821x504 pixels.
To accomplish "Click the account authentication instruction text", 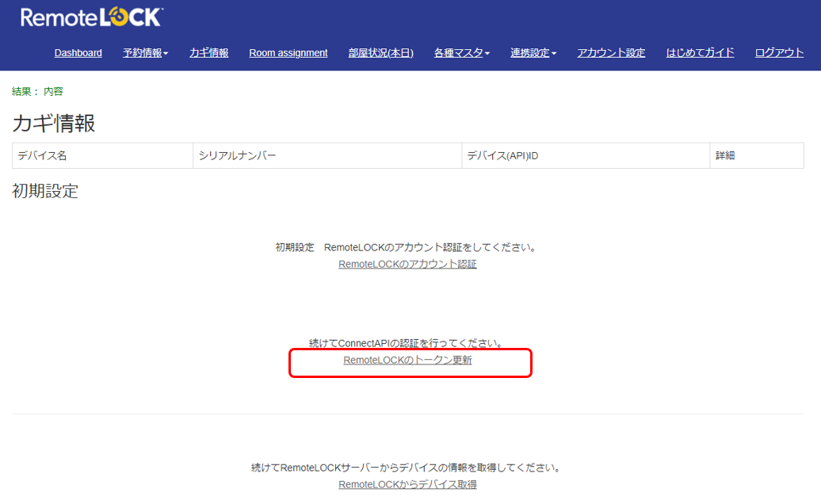I will coord(407,247).
